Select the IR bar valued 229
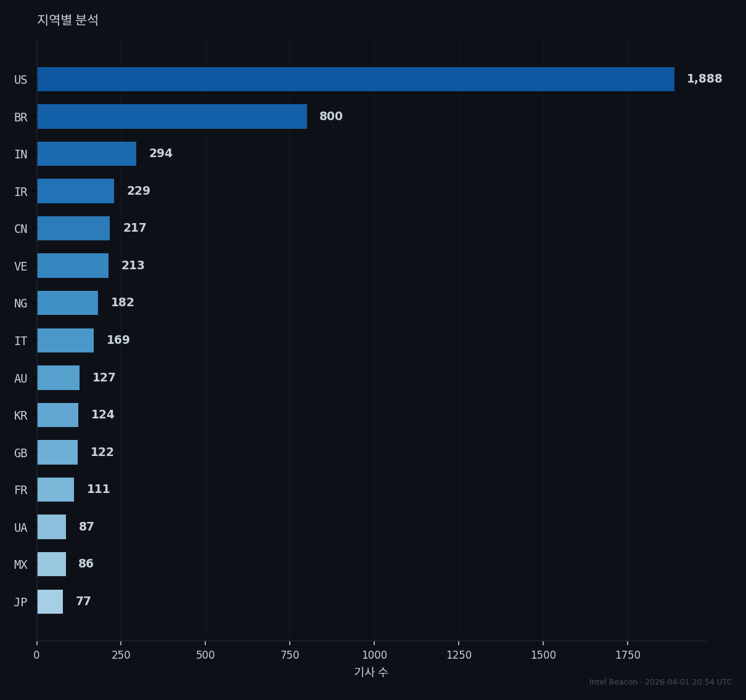Viewport: 746px width, 700px height. 75,191
